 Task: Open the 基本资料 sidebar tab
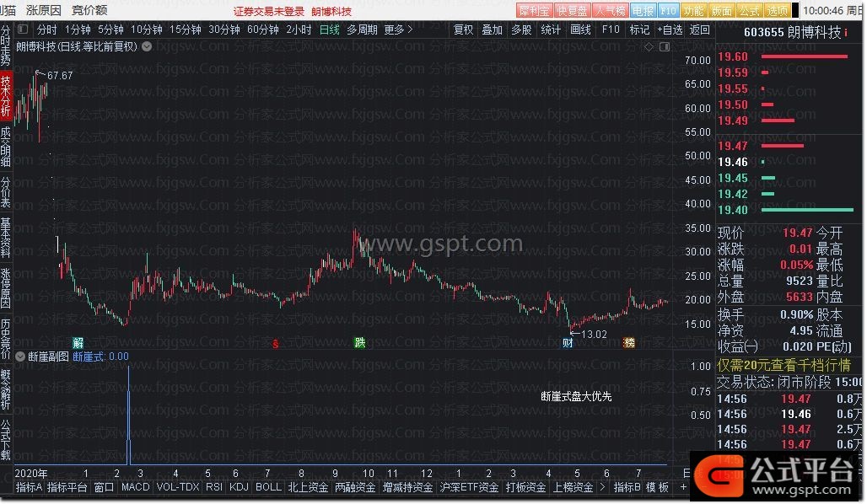click(6, 238)
